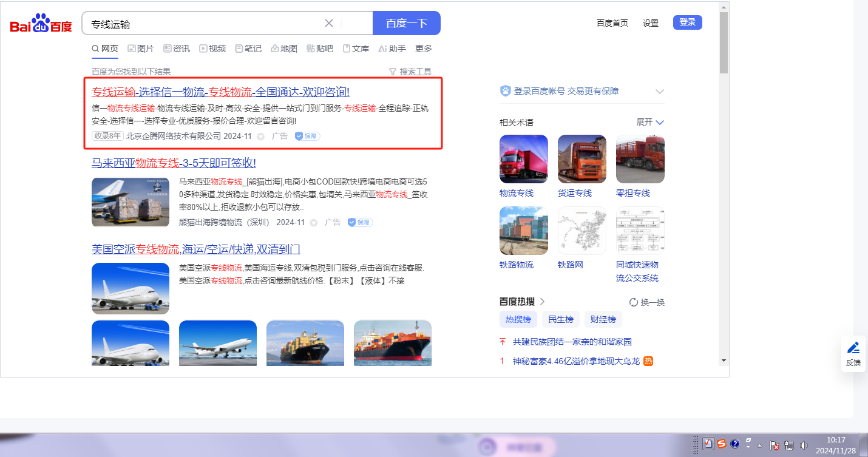This screenshot has height=457, width=868.
Task: Switch to the 图片 tab
Action: pyautogui.click(x=141, y=49)
